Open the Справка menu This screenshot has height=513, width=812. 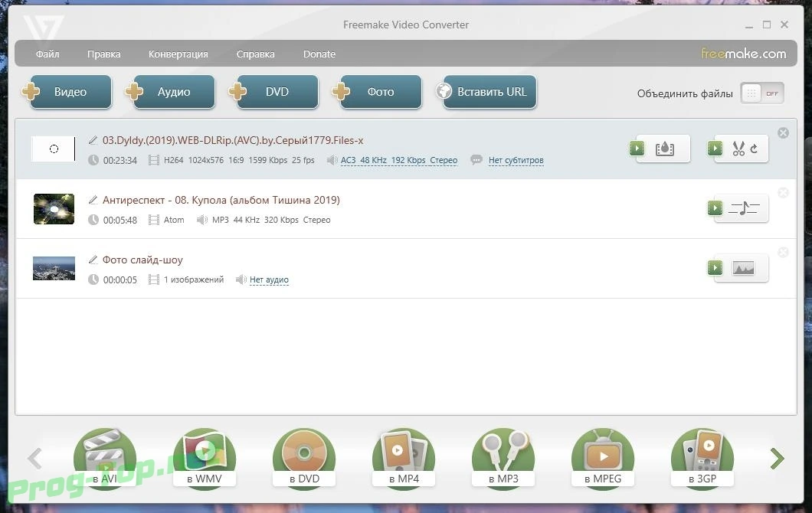click(255, 54)
